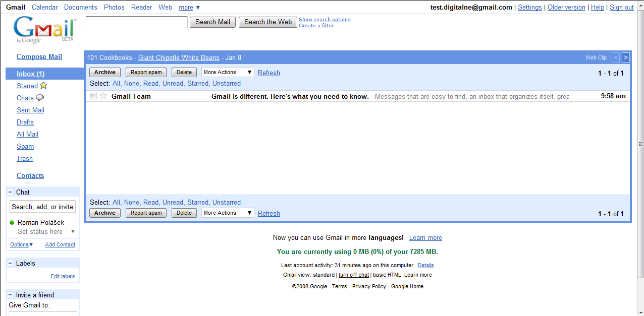Open Contacts

click(30, 175)
